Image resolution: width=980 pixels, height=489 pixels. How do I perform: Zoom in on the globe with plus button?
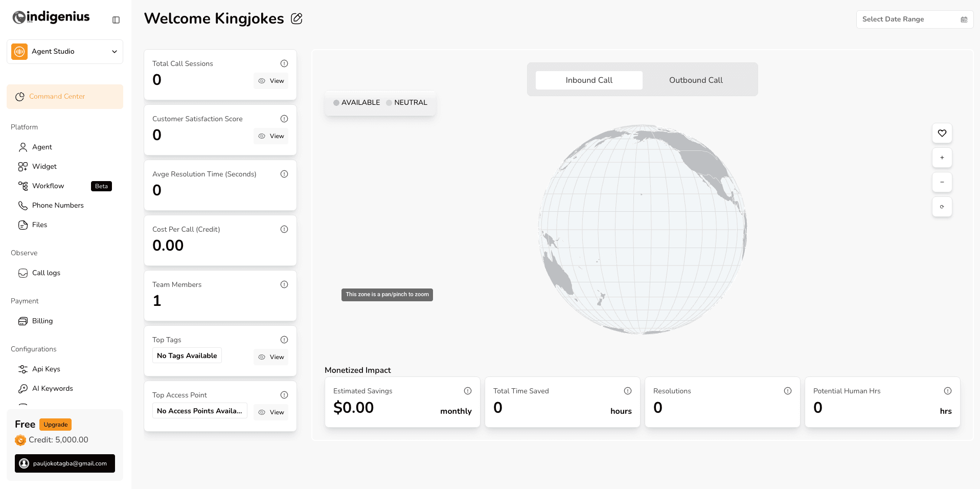pyautogui.click(x=942, y=158)
